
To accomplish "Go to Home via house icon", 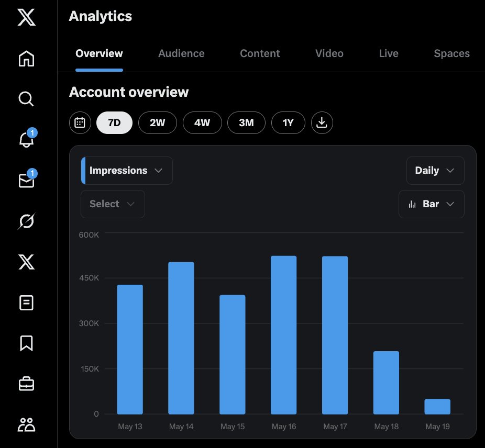I will tap(26, 59).
